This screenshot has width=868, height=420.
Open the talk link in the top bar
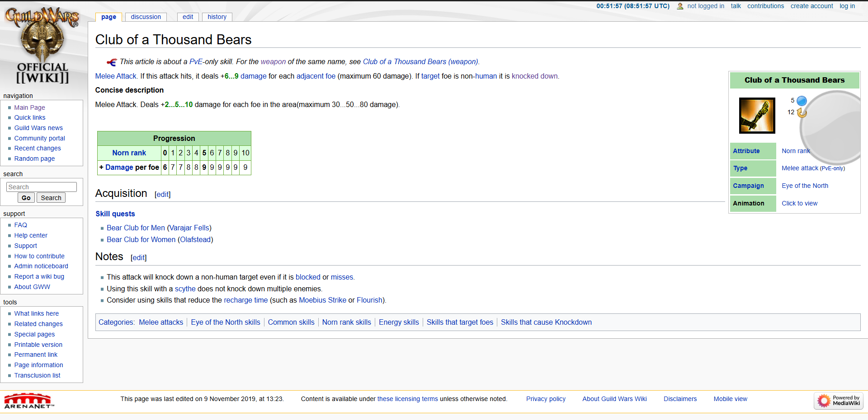tap(736, 6)
